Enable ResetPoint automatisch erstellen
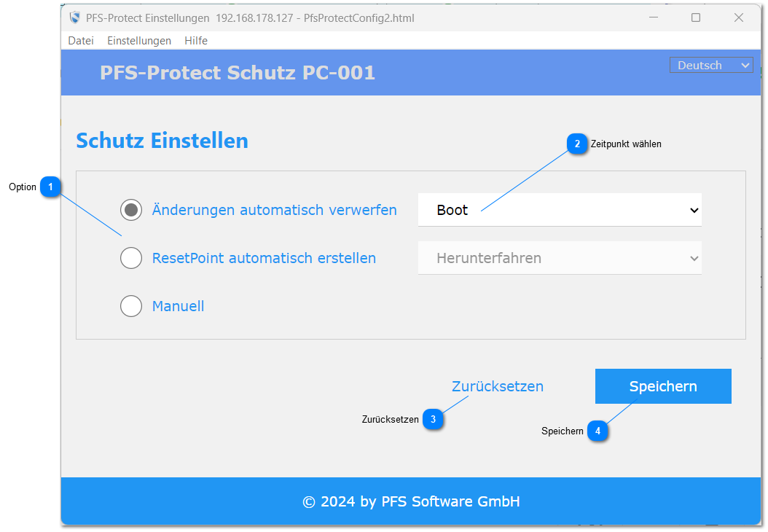Viewport: 768px width, 532px height. pos(131,258)
